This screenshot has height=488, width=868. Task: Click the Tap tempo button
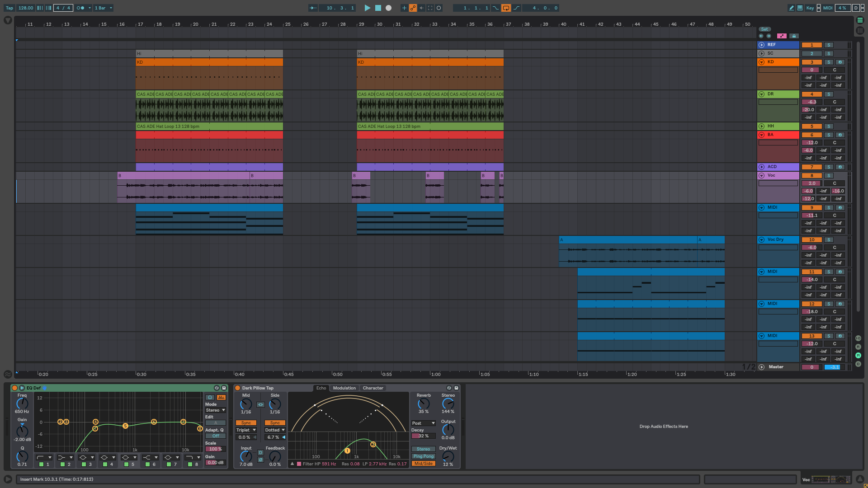[9, 8]
